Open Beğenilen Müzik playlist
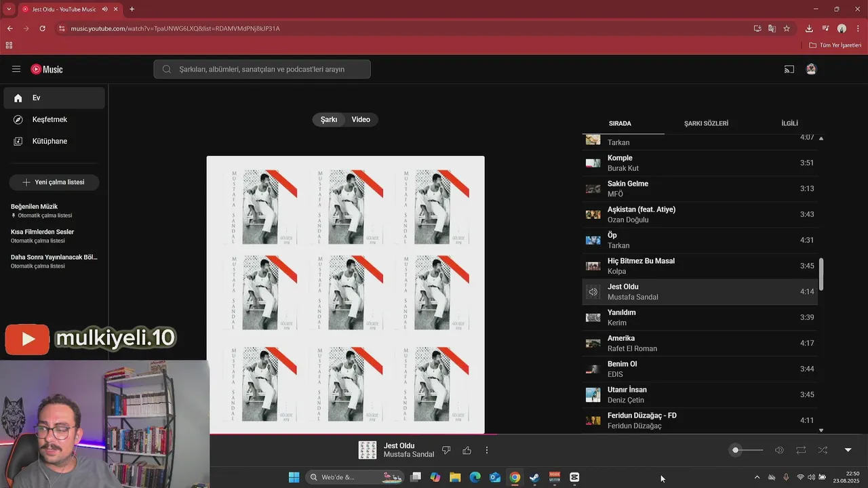This screenshot has width=868, height=488. click(x=54, y=210)
